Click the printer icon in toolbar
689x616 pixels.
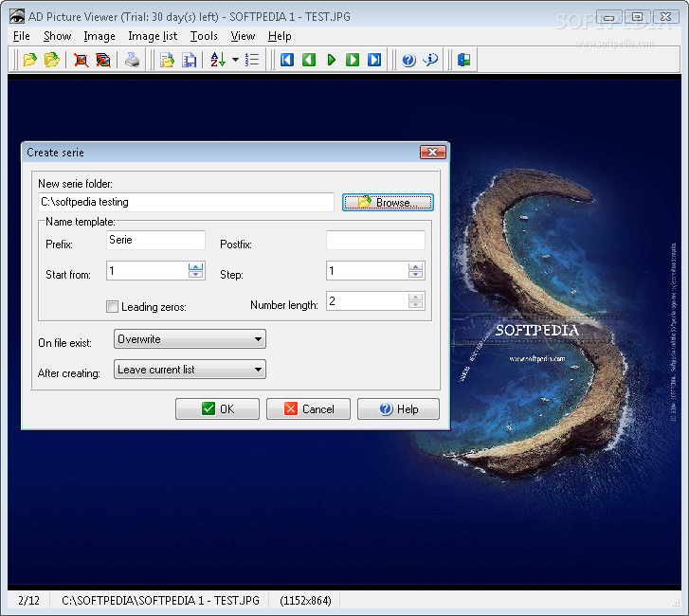click(132, 60)
